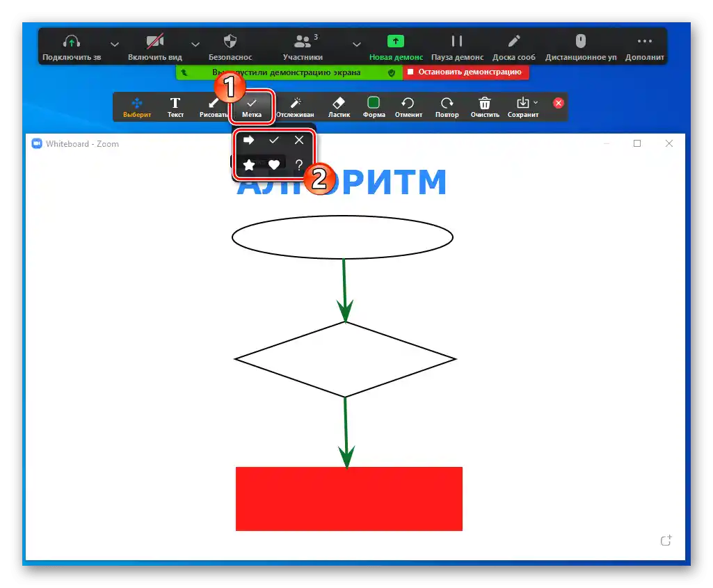Viewport: 713px width, 588px height.
Task: Click the Повтор redo icon
Action: click(447, 106)
